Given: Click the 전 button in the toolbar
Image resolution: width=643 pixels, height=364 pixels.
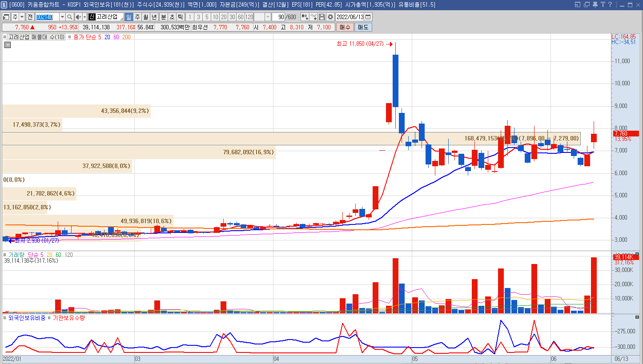Looking at the screenshot, I should (x=30, y=17).
